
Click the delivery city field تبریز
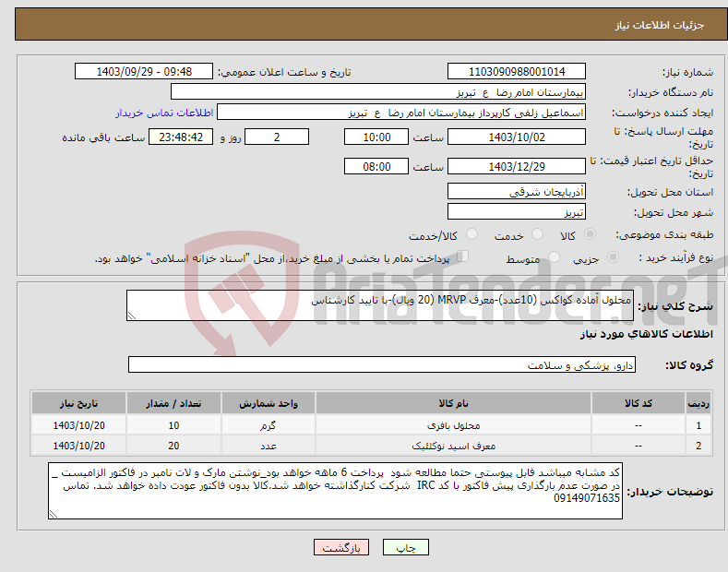point(517,211)
